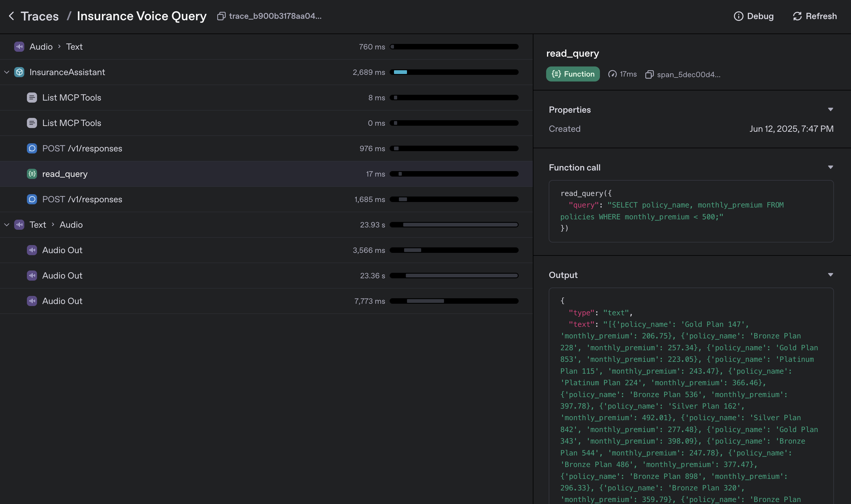Collapse the Function call section
The image size is (851, 504).
coord(830,167)
